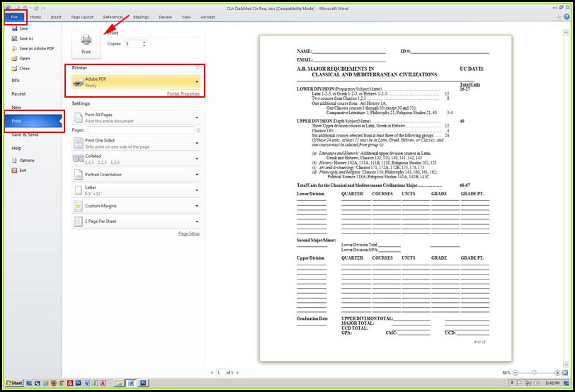This screenshot has width=575, height=392.
Task: Expand the Portrait Orientation dropdown
Action: click(x=197, y=174)
